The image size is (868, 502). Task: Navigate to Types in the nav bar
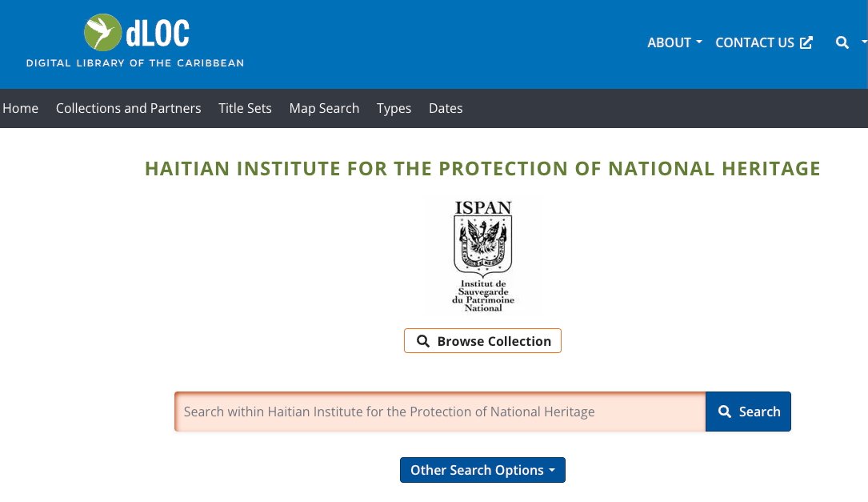pyautogui.click(x=394, y=108)
